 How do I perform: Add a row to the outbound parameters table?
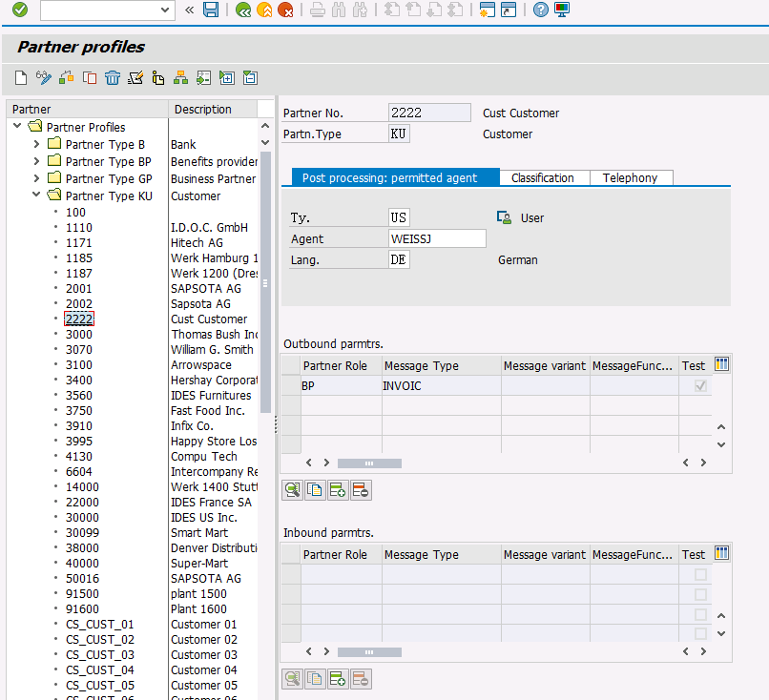[338, 490]
